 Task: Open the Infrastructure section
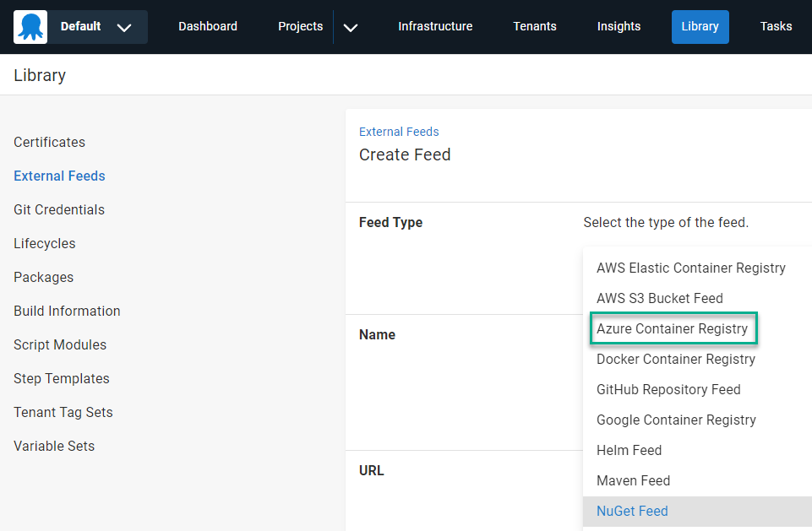(x=435, y=26)
